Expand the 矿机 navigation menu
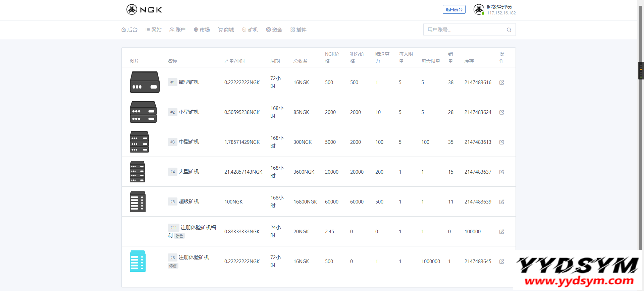This screenshot has width=644, height=291. point(250,30)
